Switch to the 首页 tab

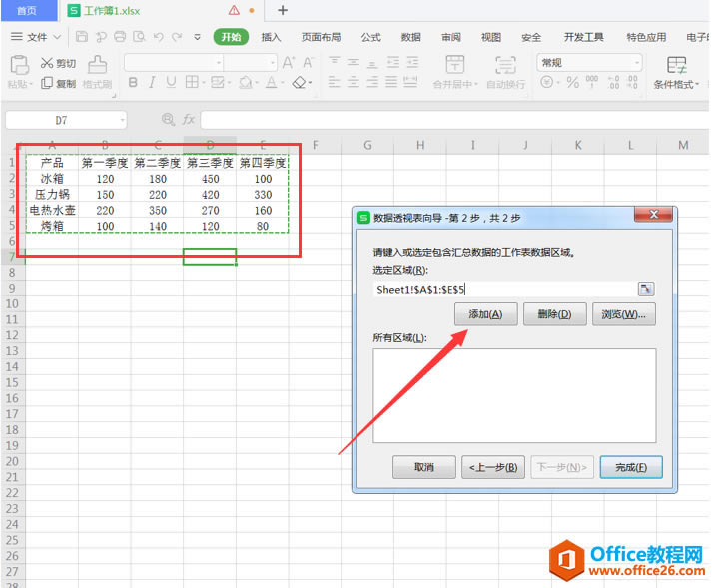27,10
